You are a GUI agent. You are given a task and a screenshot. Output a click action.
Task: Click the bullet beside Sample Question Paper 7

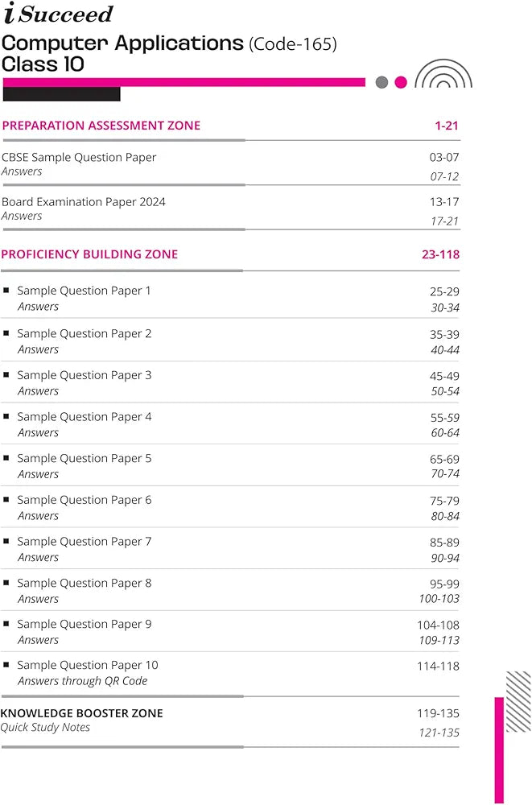pyautogui.click(x=6, y=542)
